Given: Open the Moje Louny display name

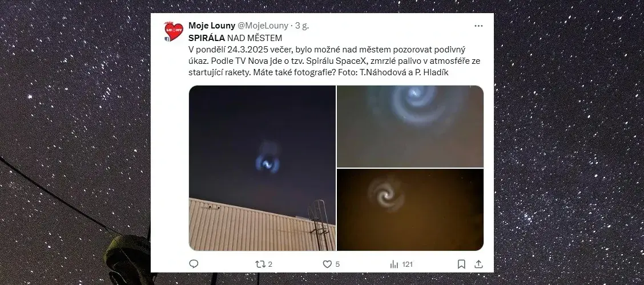Looking at the screenshot, I should click(x=212, y=26).
